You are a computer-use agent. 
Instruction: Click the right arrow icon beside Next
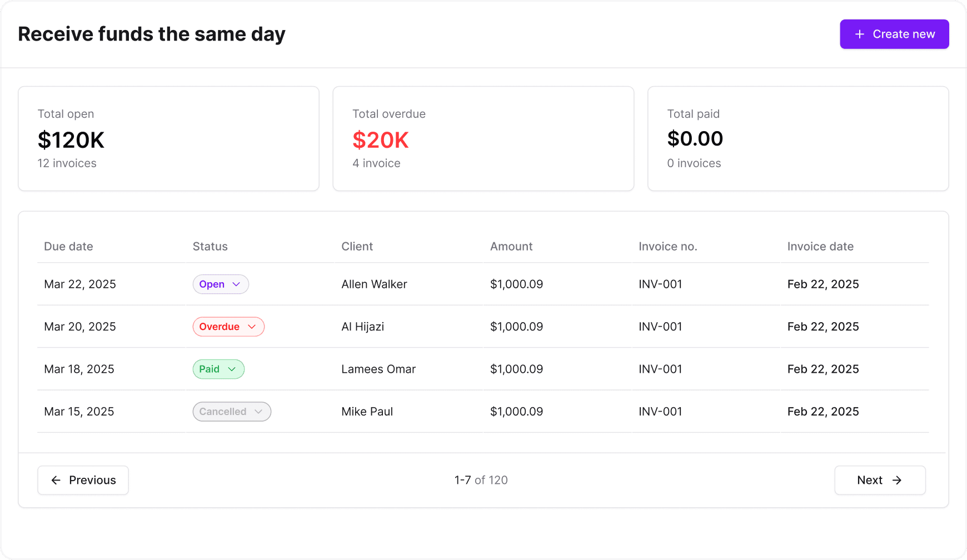[897, 481]
